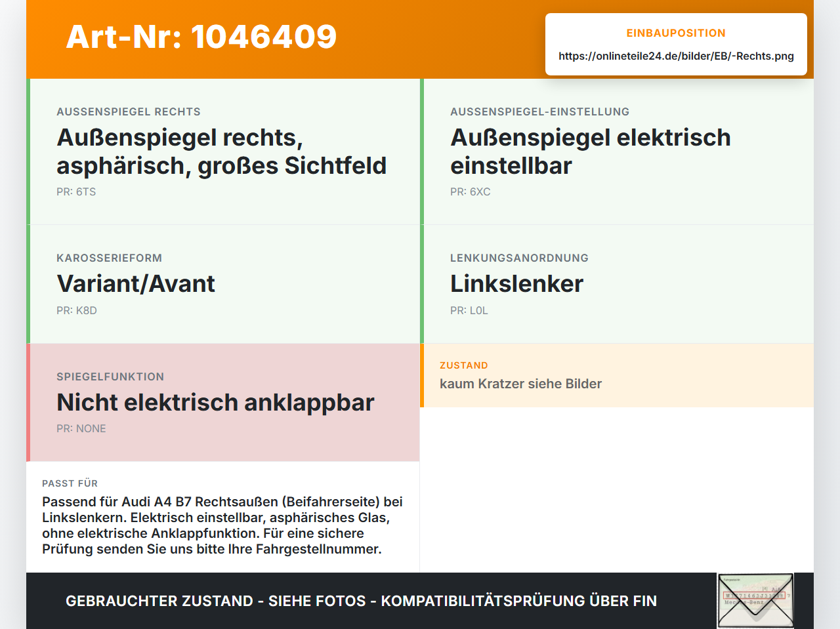Select the Art-Nr: 1046409 heading

[201, 37]
